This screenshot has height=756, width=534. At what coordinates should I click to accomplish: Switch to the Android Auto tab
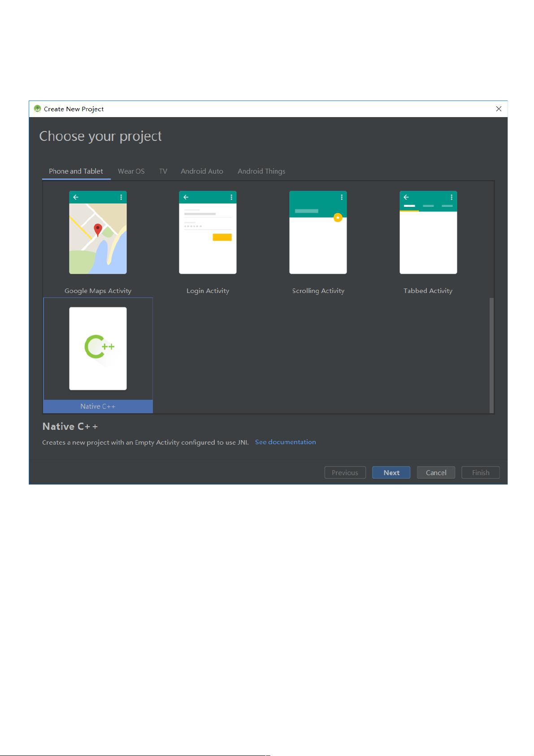pos(202,171)
